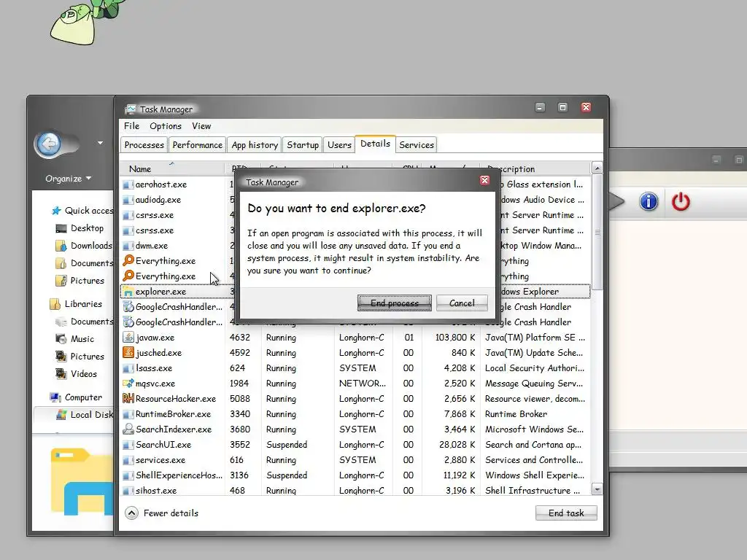Click the Music library icon in sidebar
Viewport: 747px width, 560px height.
click(x=61, y=339)
